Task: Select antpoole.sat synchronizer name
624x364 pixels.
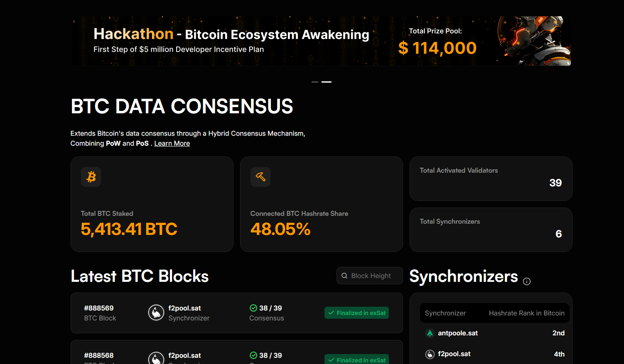Action: pos(458,333)
